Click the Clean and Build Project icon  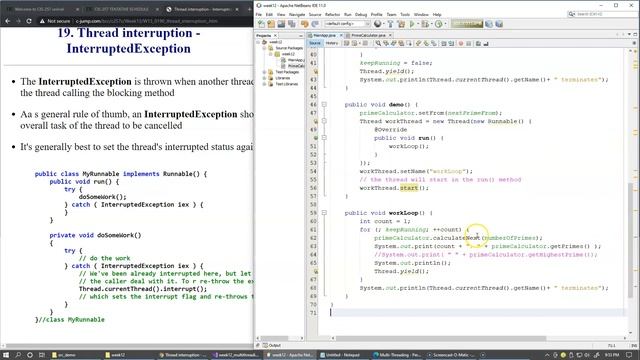(x=401, y=24)
